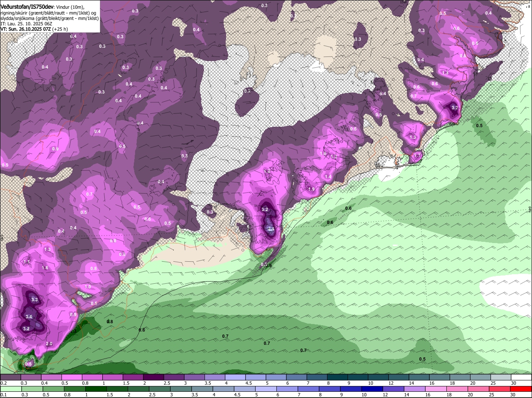Click the 3.4 precipitation value on the map

[x=29, y=317]
